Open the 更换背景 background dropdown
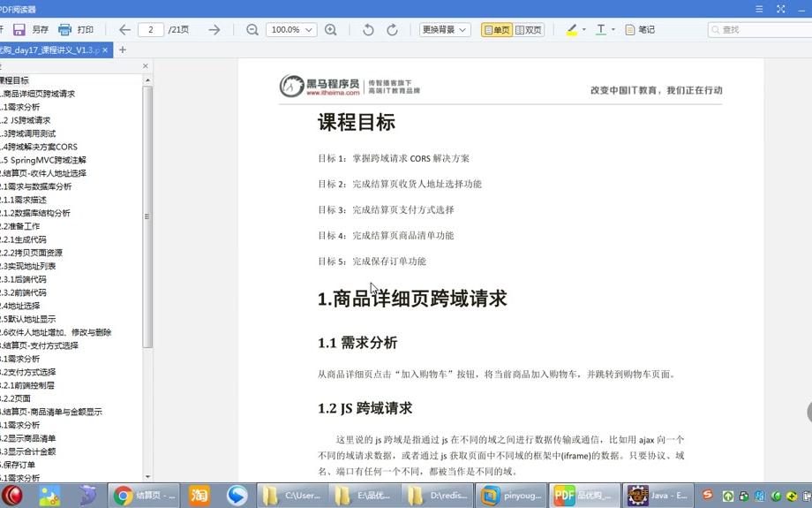 445,29
